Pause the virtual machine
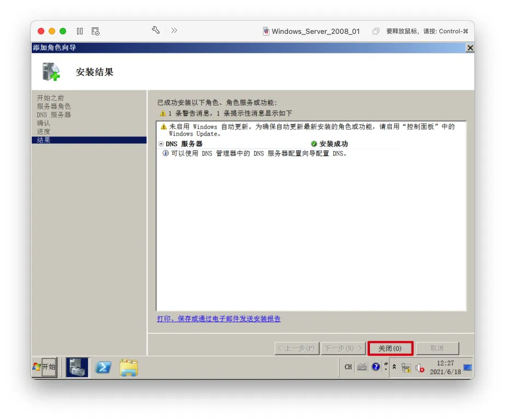 pyautogui.click(x=80, y=31)
